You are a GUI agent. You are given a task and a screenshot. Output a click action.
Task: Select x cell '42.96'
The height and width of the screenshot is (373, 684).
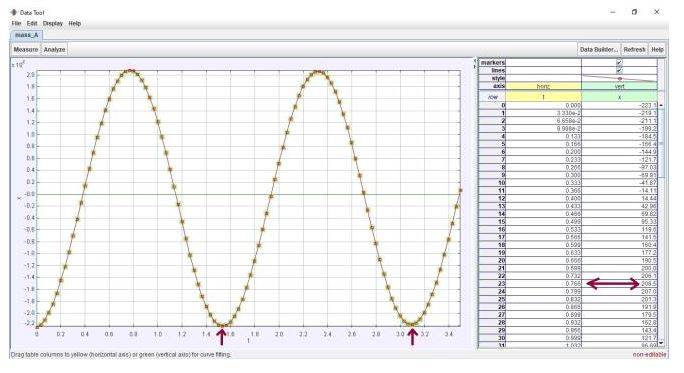[619, 206]
